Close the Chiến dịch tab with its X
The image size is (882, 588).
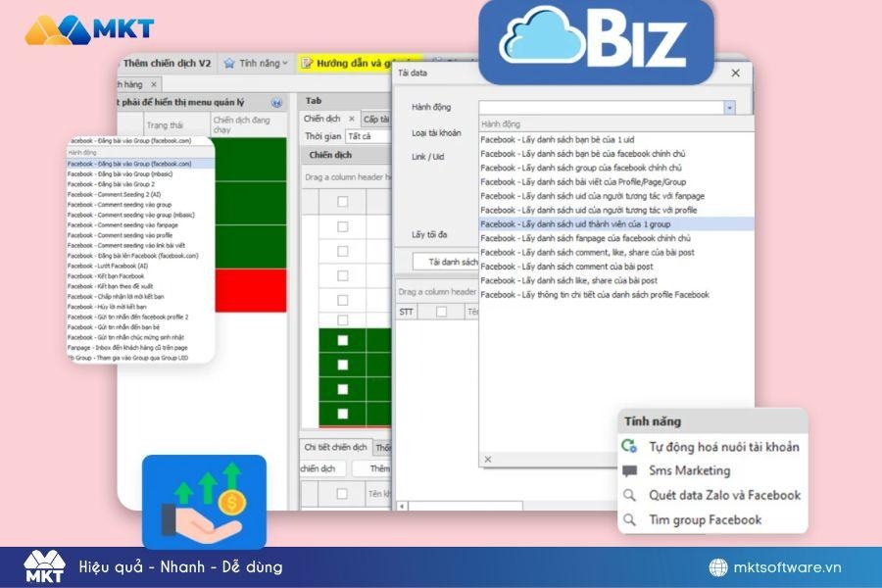point(352,119)
